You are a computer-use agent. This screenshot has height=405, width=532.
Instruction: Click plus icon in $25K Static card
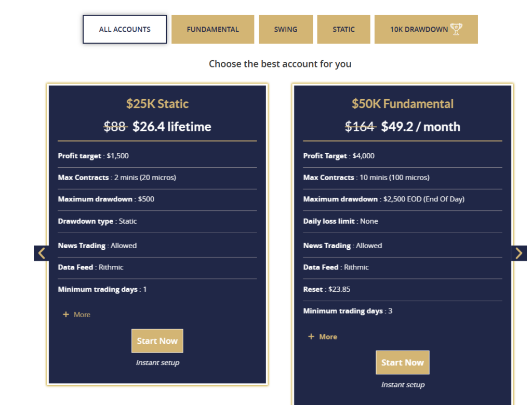click(66, 315)
